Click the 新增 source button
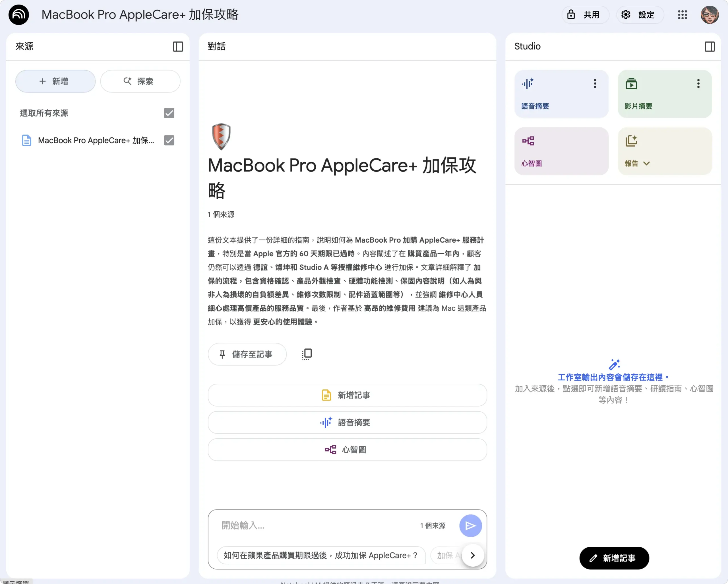 pyautogui.click(x=55, y=81)
